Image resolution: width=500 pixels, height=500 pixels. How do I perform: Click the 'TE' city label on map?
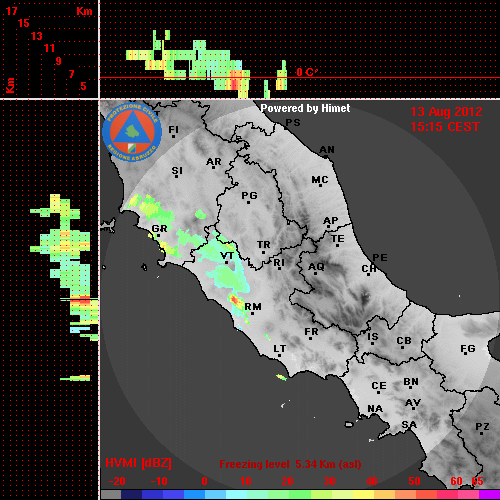click(x=338, y=239)
